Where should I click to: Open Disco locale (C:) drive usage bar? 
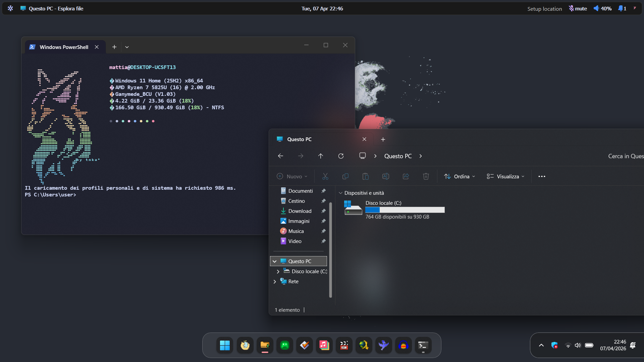coord(405,210)
